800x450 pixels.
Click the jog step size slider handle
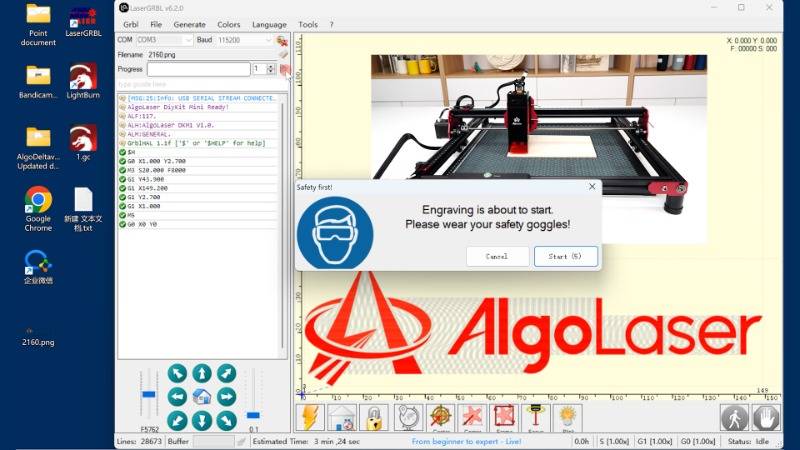(253, 415)
